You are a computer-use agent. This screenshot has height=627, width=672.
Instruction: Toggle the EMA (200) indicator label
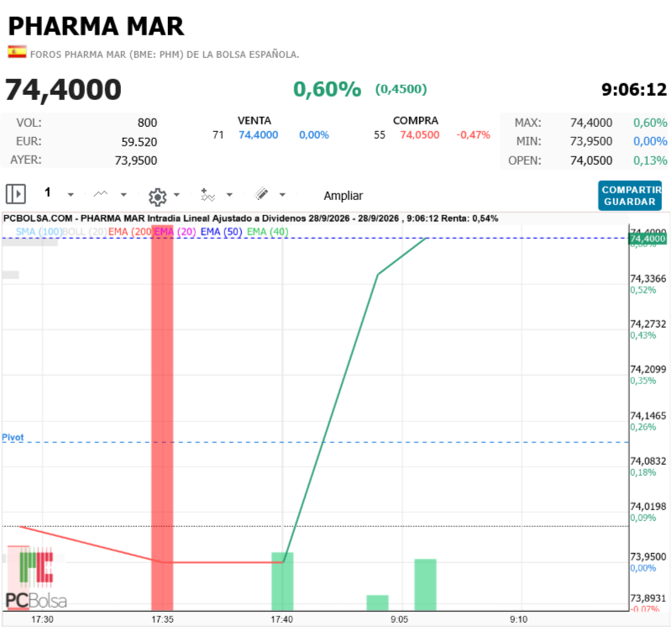coord(131,232)
